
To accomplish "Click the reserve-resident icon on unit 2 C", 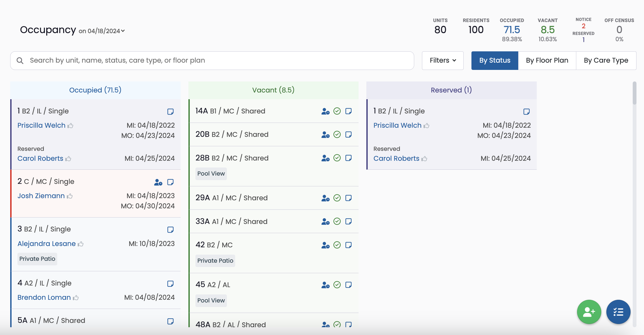I will [x=158, y=182].
